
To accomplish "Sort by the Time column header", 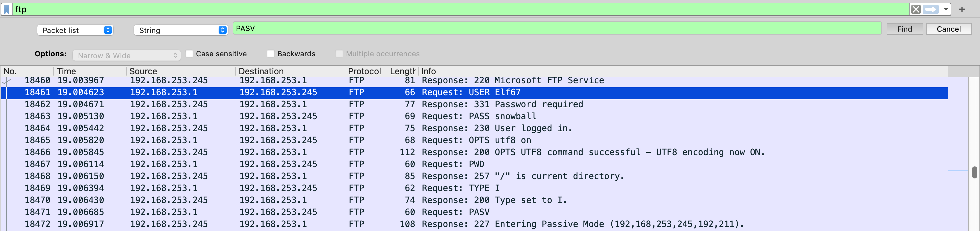I will point(89,71).
